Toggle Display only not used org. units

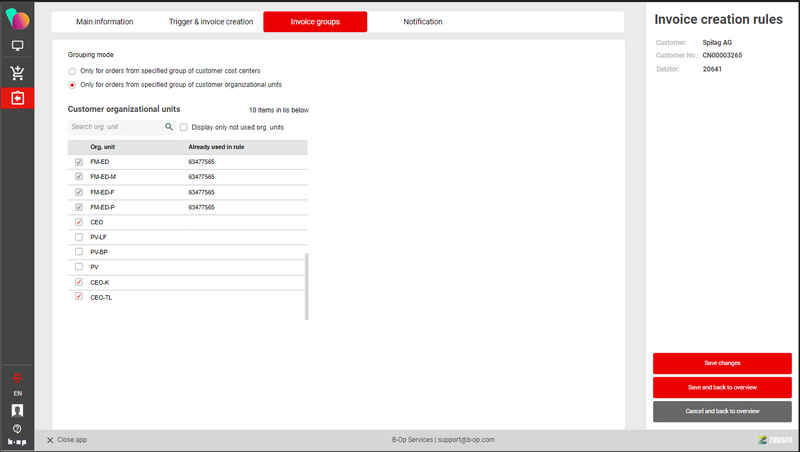184,128
